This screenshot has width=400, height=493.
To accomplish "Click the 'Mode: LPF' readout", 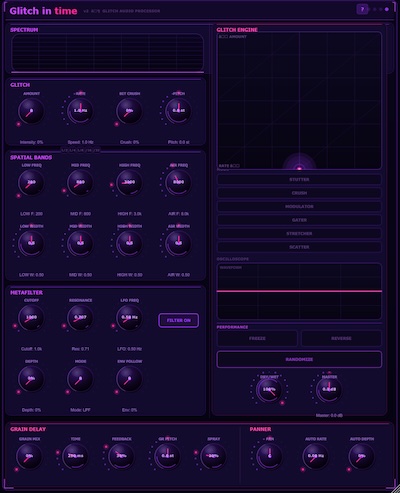I will (x=80, y=410).
